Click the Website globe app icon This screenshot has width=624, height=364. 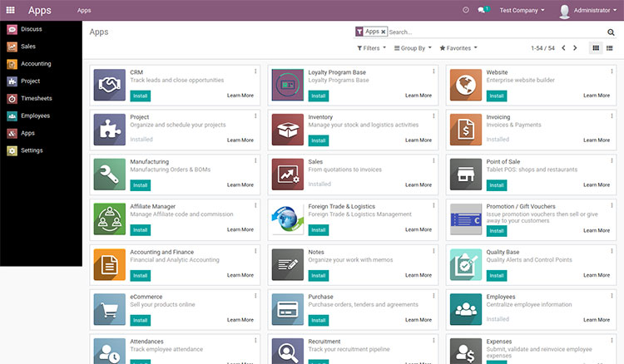(466, 84)
